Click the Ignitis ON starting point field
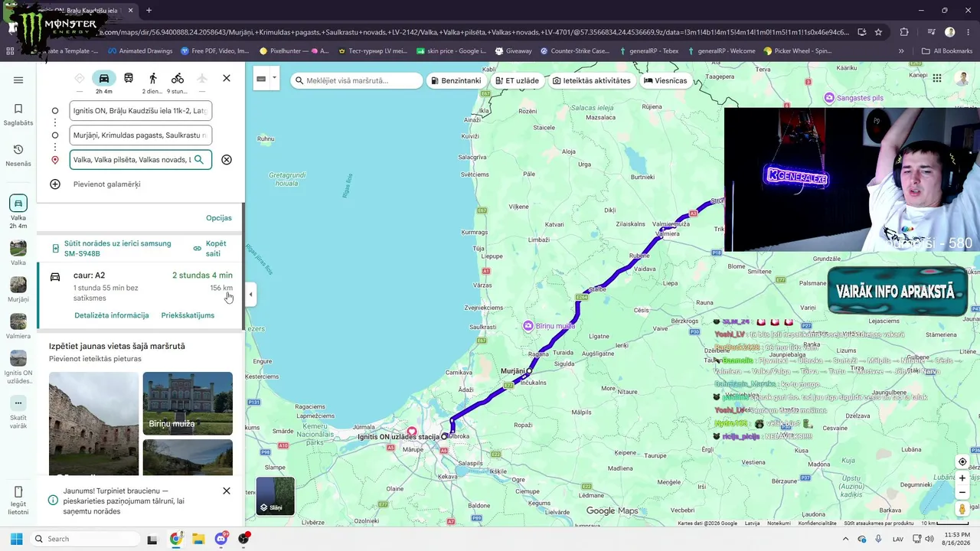Image resolution: width=980 pixels, height=551 pixels. point(140,111)
